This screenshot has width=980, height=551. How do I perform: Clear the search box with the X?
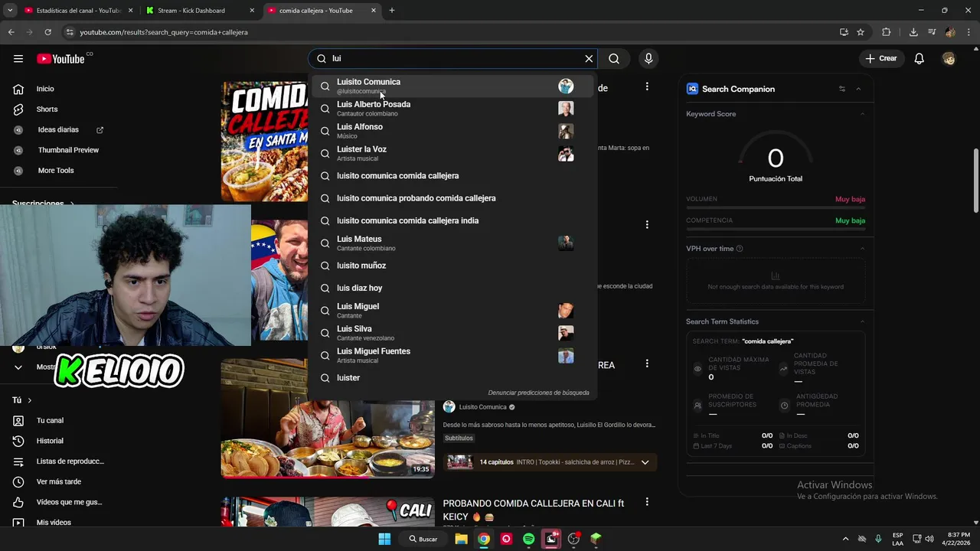[589, 58]
